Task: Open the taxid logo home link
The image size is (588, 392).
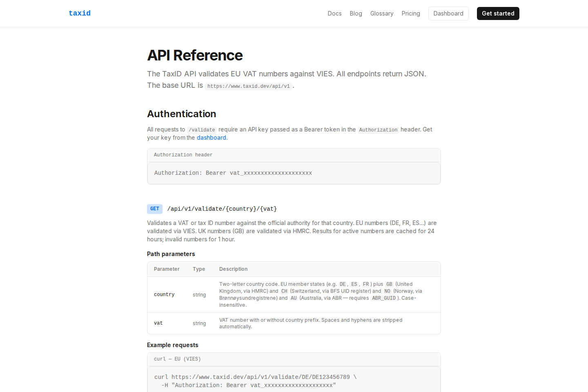Action: 80,13
